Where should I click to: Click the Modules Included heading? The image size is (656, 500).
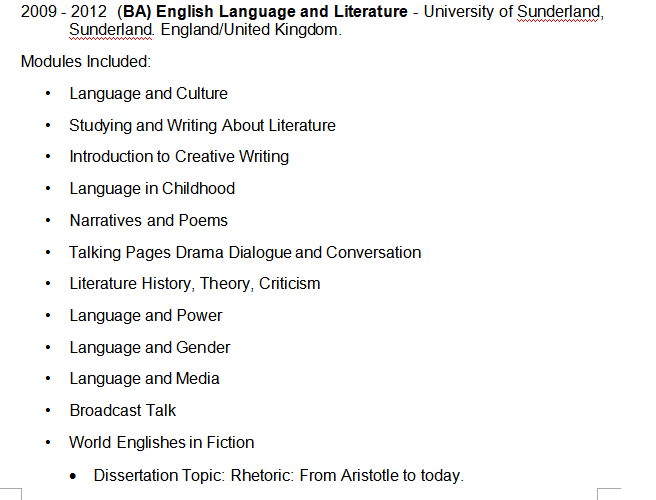85,62
